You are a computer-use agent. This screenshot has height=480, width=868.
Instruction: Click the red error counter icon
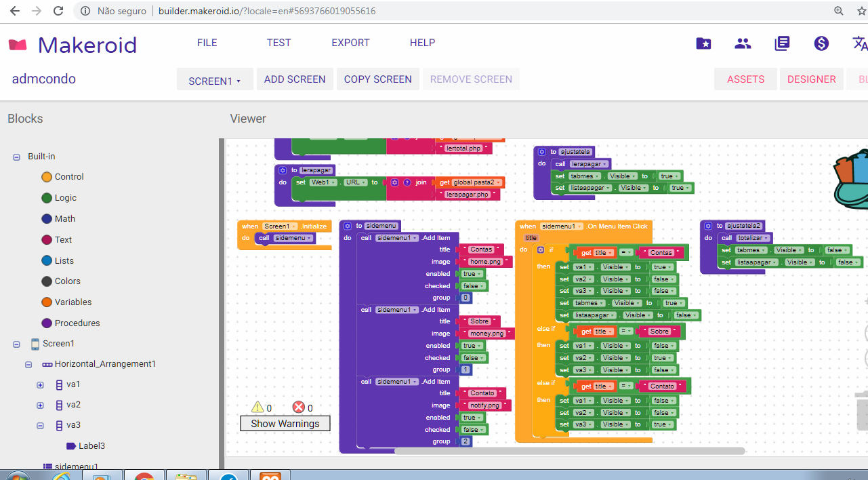click(x=298, y=407)
